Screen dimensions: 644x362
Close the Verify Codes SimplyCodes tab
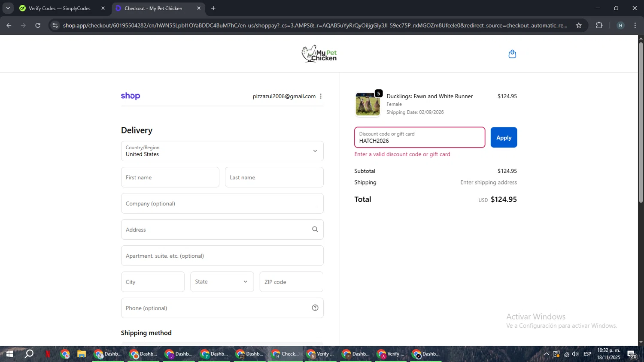103,8
